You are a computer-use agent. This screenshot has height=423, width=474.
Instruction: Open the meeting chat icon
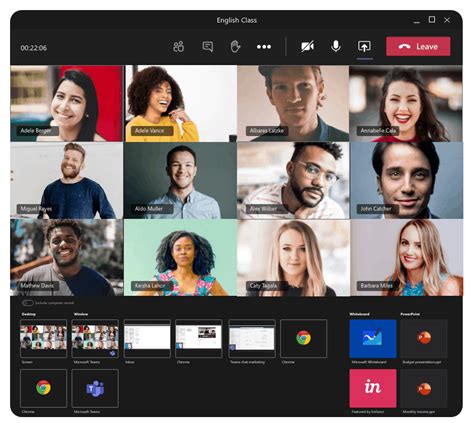coord(208,47)
